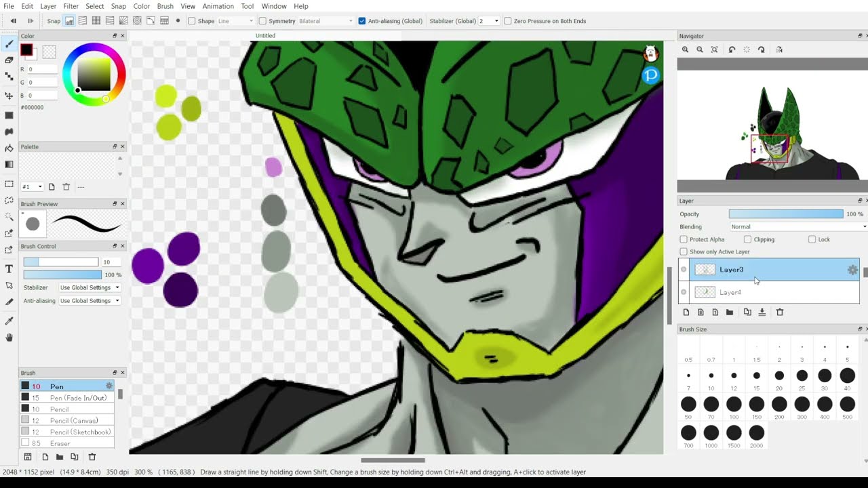This screenshot has width=868, height=488.
Task: Rotate canvas left in Navigator
Action: 732,49
